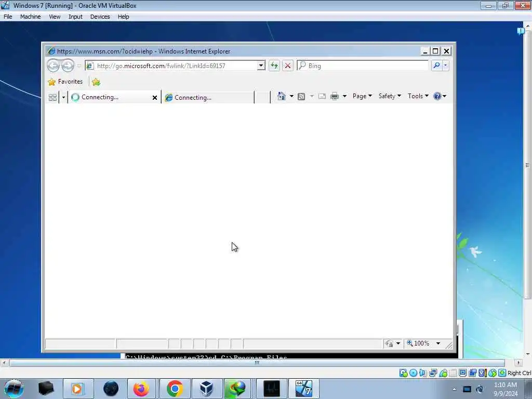Click the Home icon in command bar
532x399 pixels.
tap(281, 96)
